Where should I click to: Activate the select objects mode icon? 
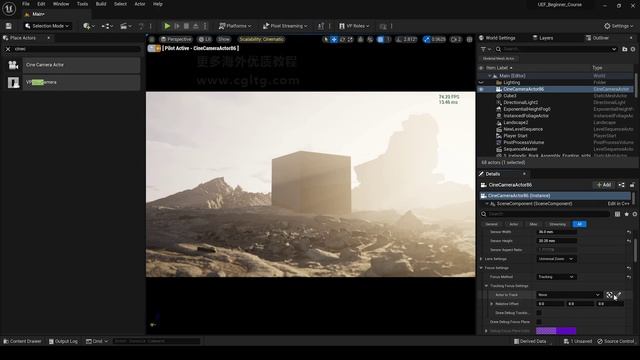click(x=326, y=40)
